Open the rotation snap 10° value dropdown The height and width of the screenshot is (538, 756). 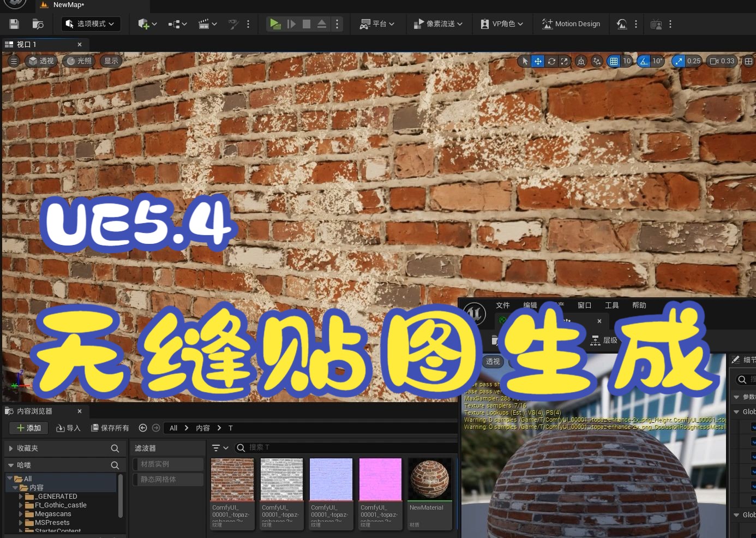[x=658, y=61]
